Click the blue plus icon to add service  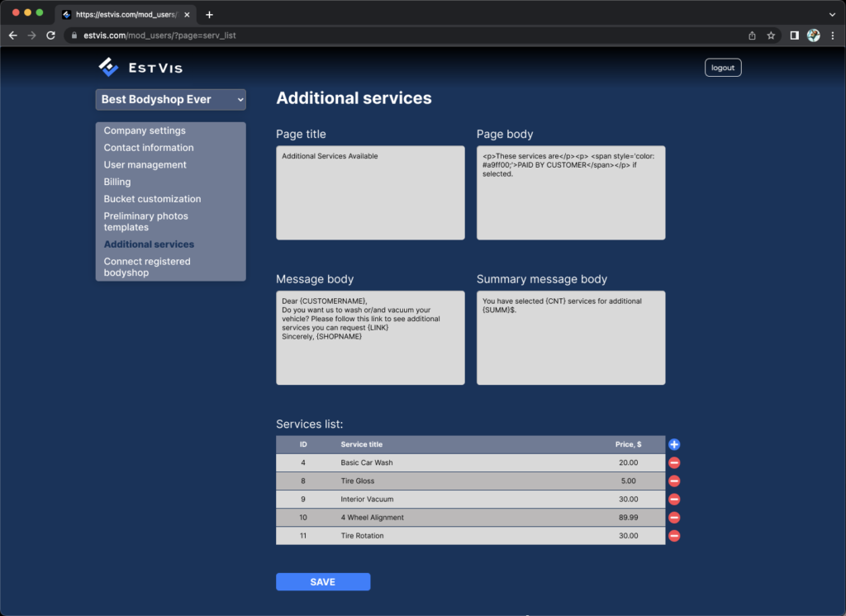pyautogui.click(x=674, y=444)
